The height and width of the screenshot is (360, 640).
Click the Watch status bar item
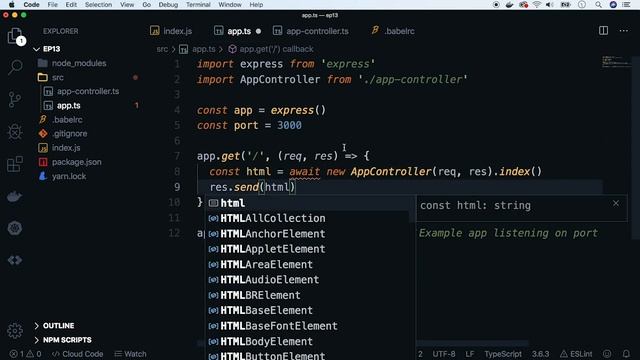coord(130,354)
